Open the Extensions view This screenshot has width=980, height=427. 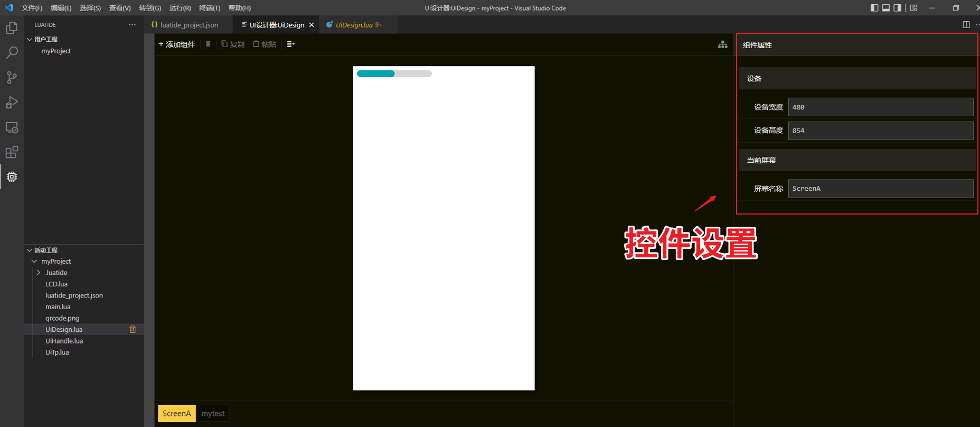[x=12, y=152]
